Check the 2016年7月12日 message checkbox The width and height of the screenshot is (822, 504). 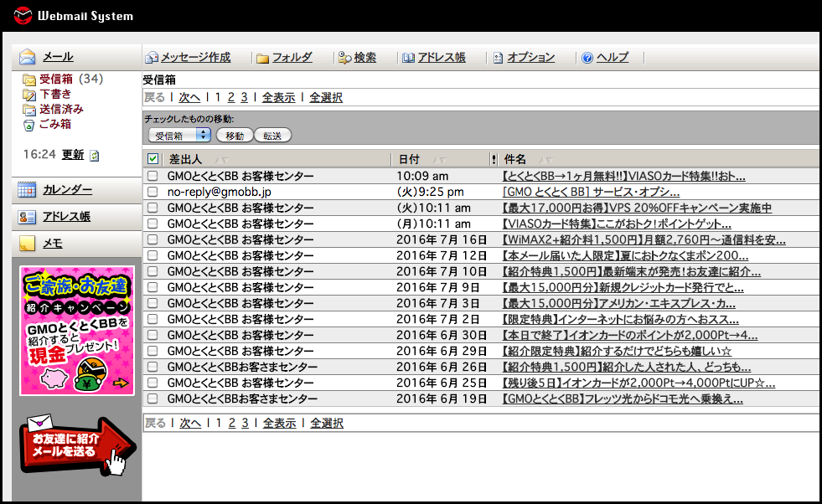153,255
